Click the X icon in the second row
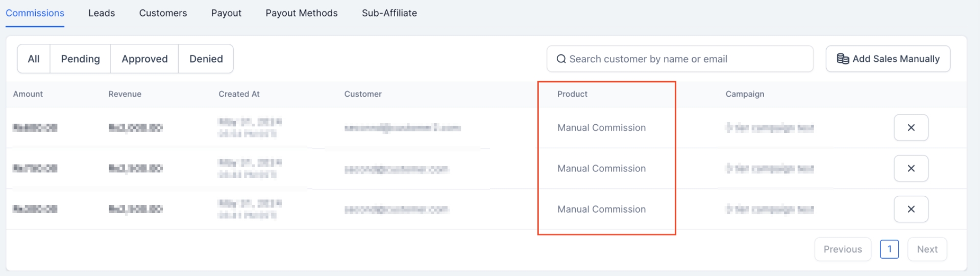980x276 pixels. point(911,169)
